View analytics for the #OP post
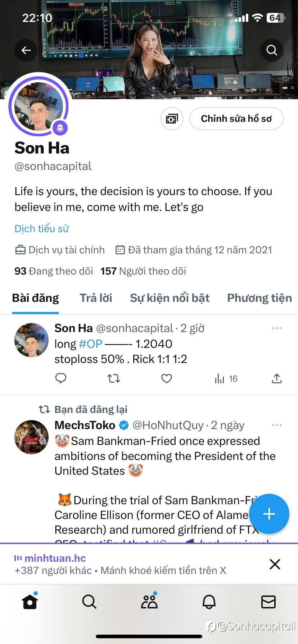The image size is (298, 644). 226,378
